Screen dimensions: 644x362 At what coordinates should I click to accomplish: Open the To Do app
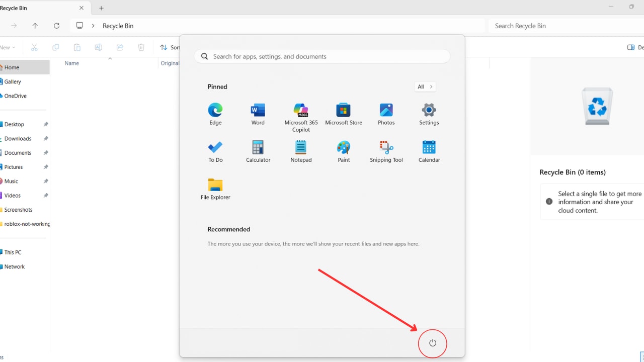pyautogui.click(x=215, y=151)
